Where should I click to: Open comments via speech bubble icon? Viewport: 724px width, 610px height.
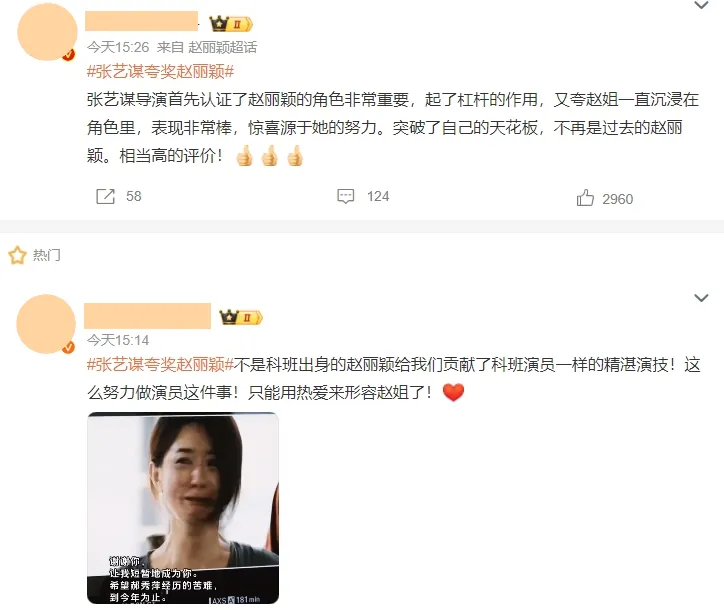(x=345, y=196)
